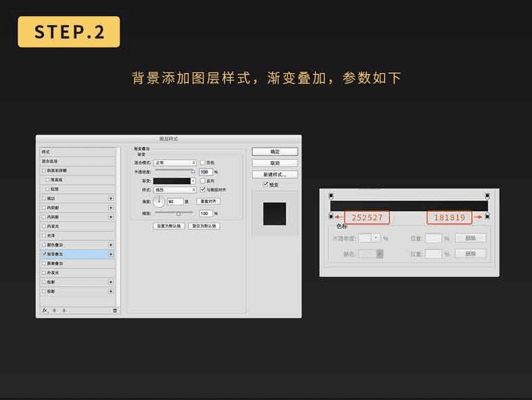Viewport: 532px width, 400px height.
Task: Open the 颜色 swatch arrow in gradient editor
Action: (380, 254)
